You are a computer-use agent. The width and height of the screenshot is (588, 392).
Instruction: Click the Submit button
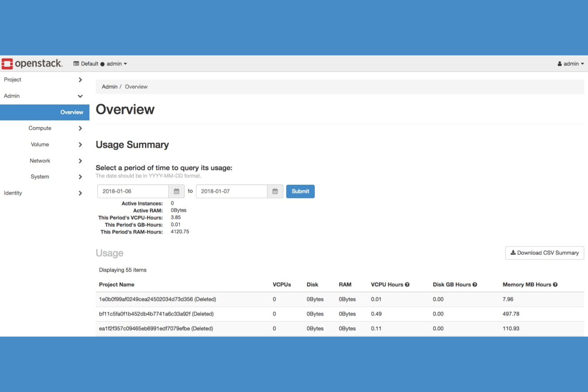click(x=300, y=191)
